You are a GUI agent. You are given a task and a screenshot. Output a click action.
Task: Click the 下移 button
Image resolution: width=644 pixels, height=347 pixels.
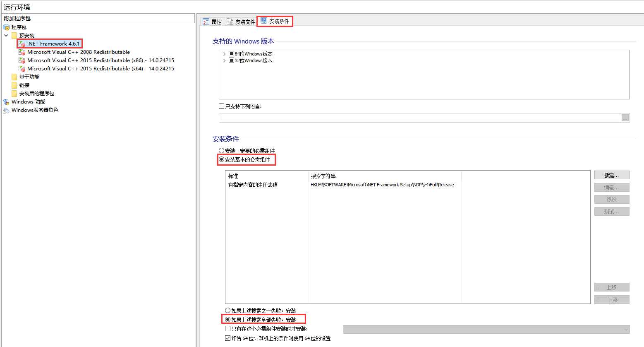click(x=612, y=300)
